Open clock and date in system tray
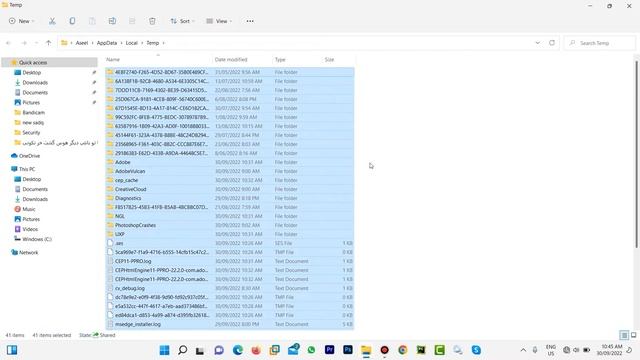This screenshot has width=640, height=360. 609,350
